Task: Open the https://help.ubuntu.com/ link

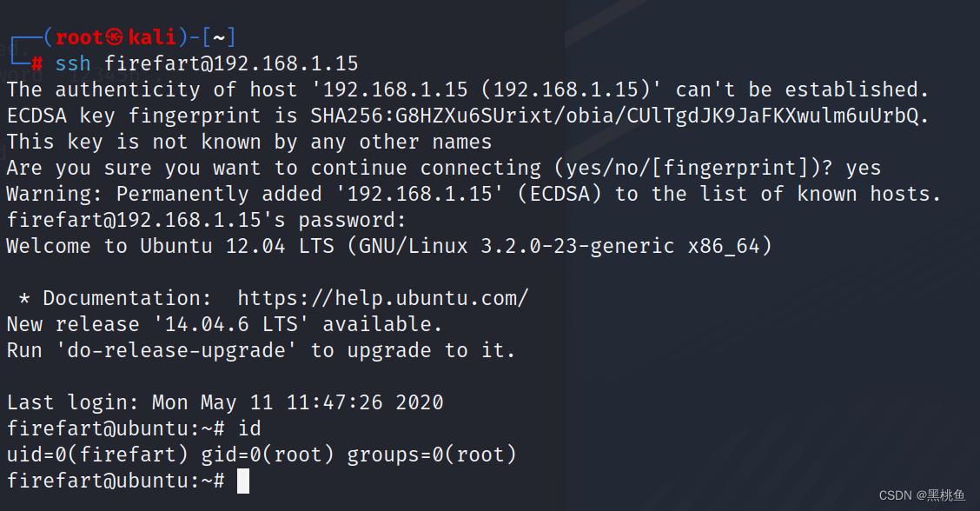Action: point(382,298)
